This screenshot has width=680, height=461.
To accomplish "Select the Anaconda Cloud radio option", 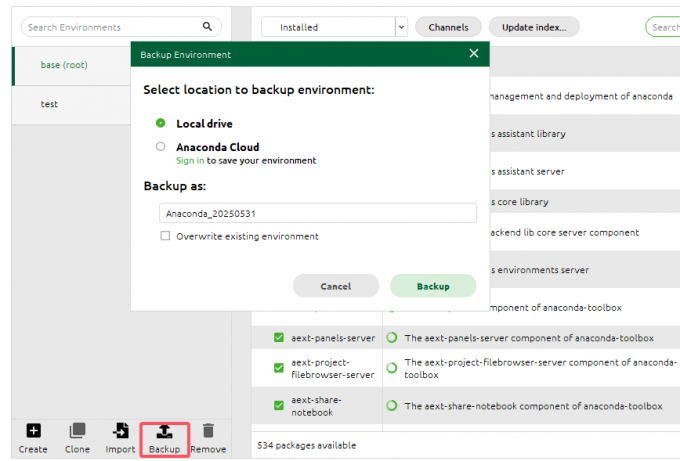I will pyautogui.click(x=161, y=146).
